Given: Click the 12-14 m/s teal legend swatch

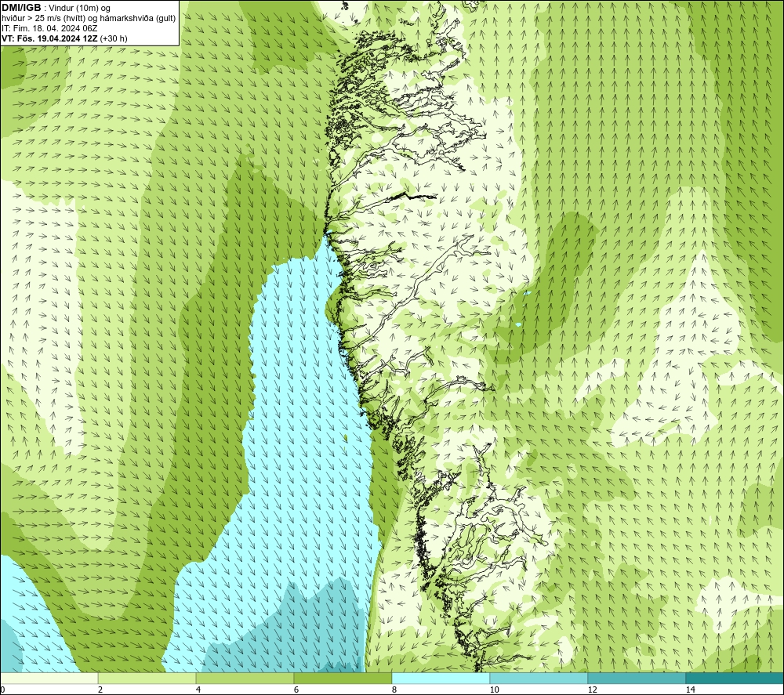Looking at the screenshot, I should click(637, 678).
